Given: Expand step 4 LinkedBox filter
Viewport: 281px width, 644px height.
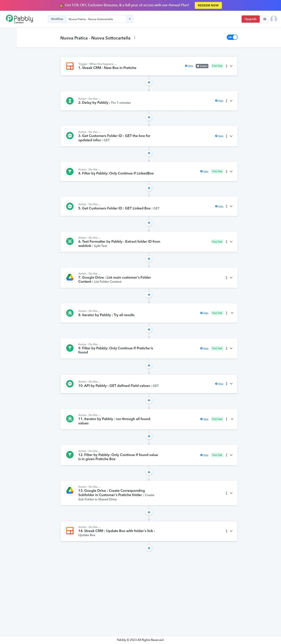Looking at the screenshot, I should click(x=231, y=172).
